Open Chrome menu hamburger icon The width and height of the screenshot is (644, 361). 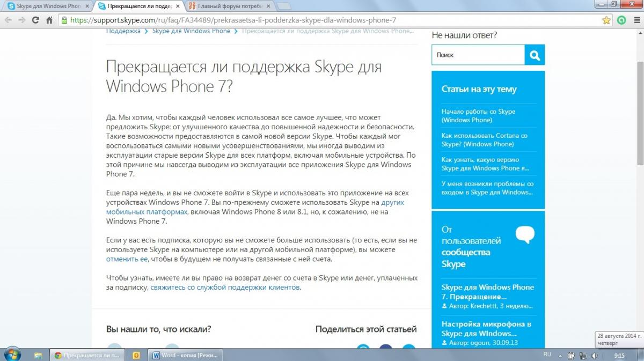[x=636, y=20]
